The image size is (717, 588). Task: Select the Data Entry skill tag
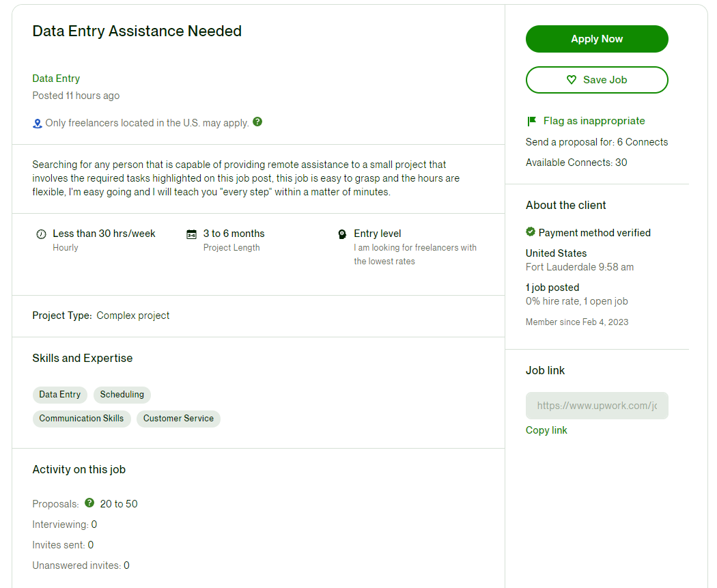point(60,395)
